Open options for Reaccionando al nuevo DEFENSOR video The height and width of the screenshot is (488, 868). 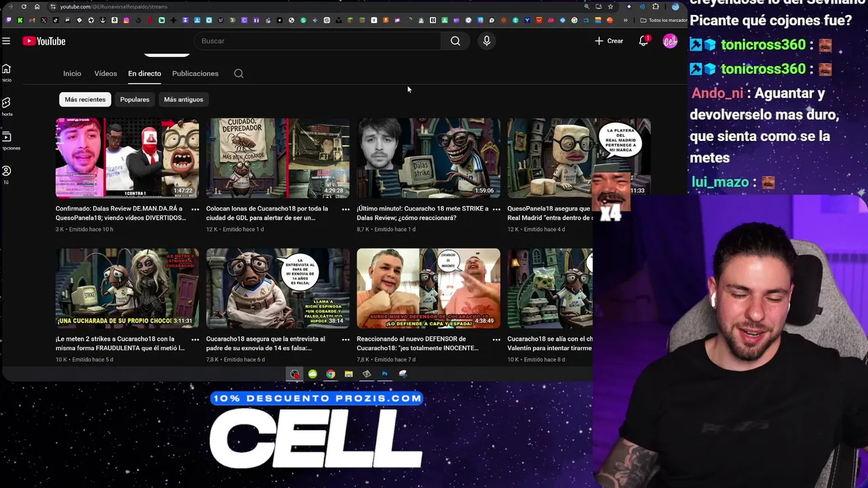tap(496, 340)
